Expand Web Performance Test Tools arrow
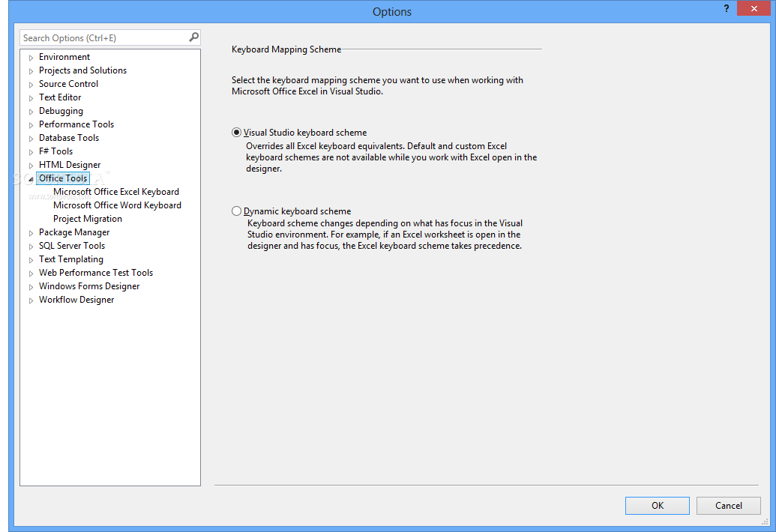The height and width of the screenshot is (532, 776). [31, 273]
